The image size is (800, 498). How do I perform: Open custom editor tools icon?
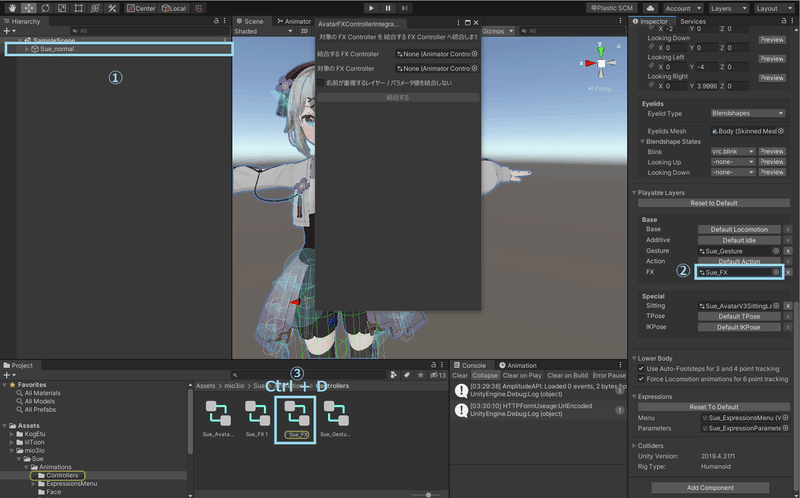coord(112,8)
